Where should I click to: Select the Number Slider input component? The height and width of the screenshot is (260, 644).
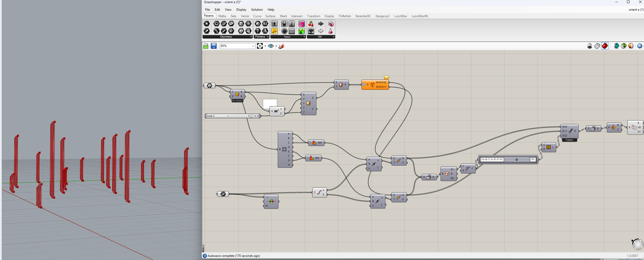click(275, 24)
